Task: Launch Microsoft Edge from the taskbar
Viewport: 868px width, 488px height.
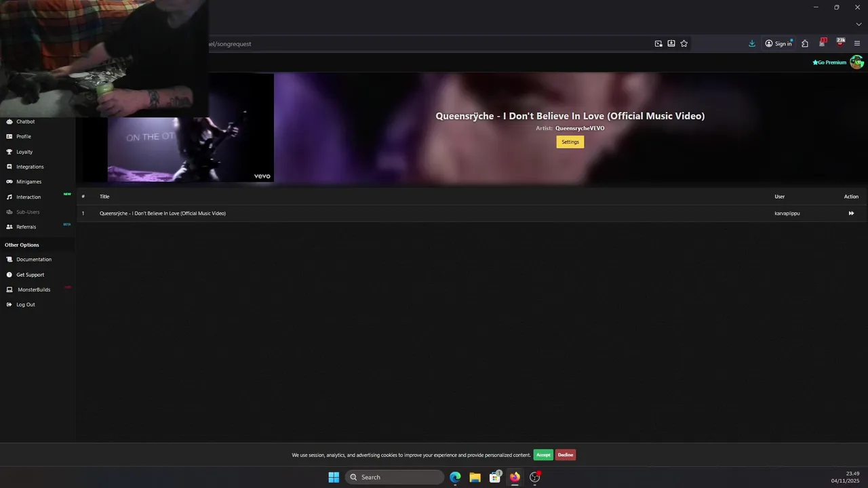Action: (x=455, y=477)
